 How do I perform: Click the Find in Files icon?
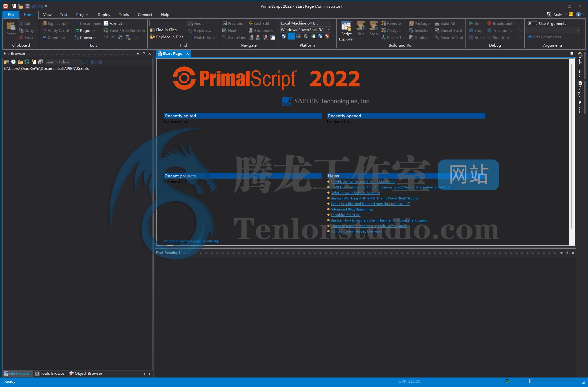[153, 30]
